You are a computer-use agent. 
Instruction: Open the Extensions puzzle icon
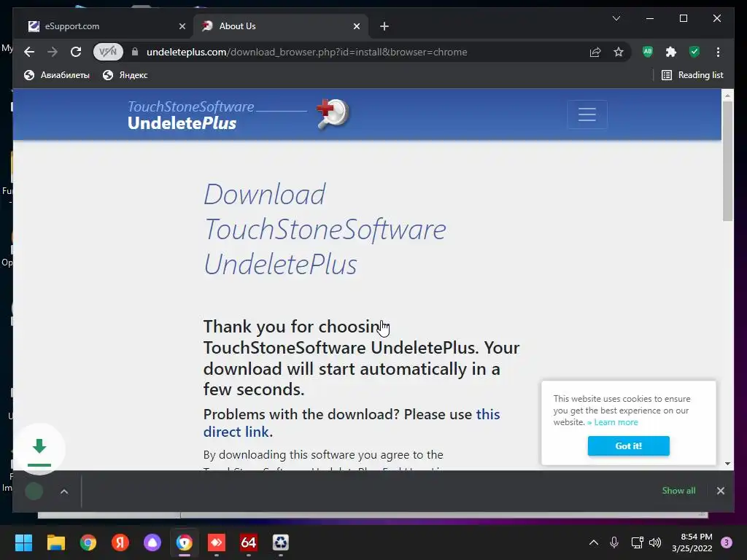[671, 52]
